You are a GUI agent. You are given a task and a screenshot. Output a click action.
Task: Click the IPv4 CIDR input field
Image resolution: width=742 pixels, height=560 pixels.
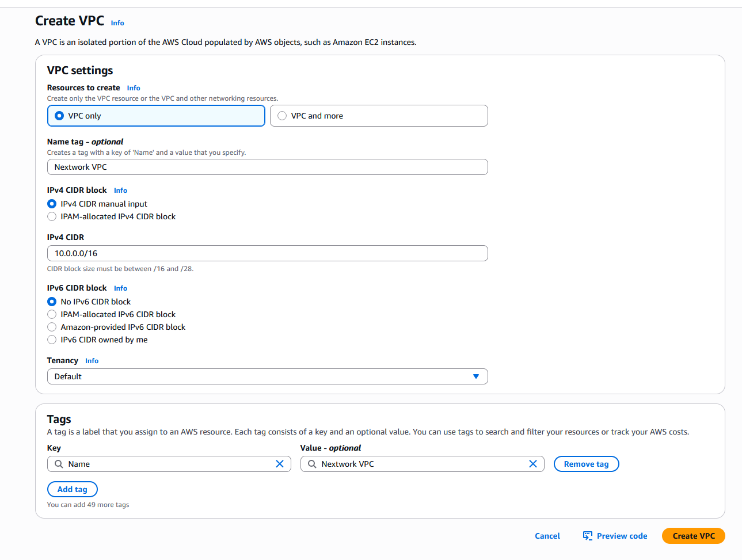[x=267, y=253]
